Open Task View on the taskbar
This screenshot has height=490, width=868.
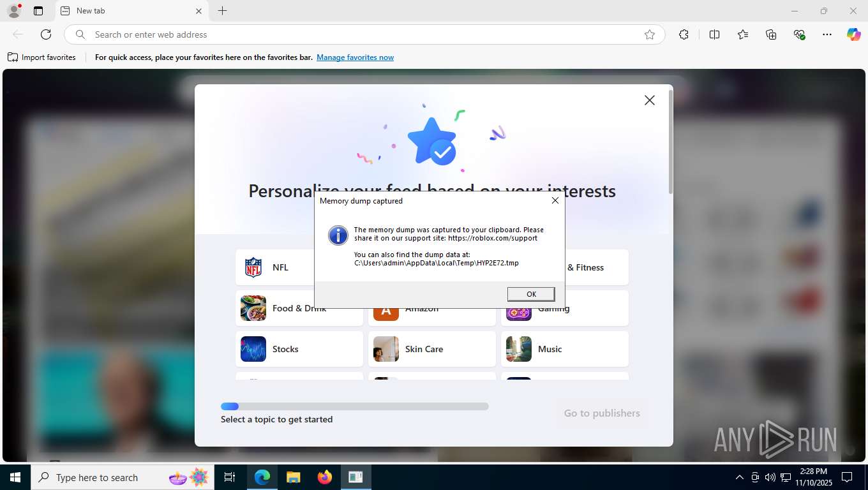coord(230,477)
